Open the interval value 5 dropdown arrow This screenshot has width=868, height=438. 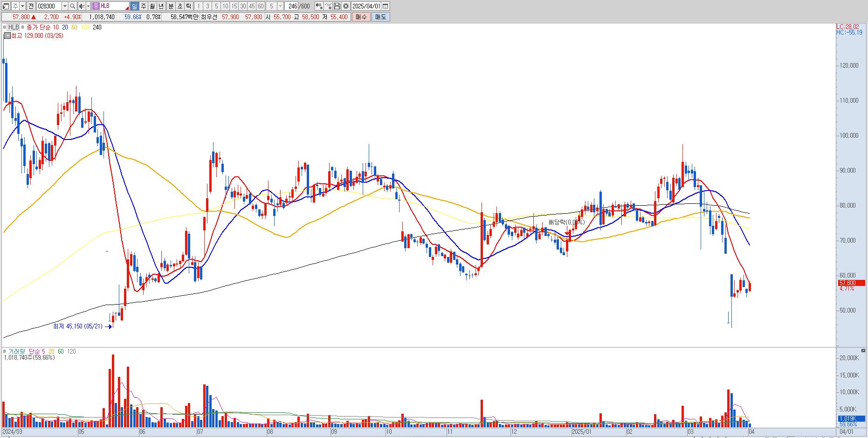280,6
